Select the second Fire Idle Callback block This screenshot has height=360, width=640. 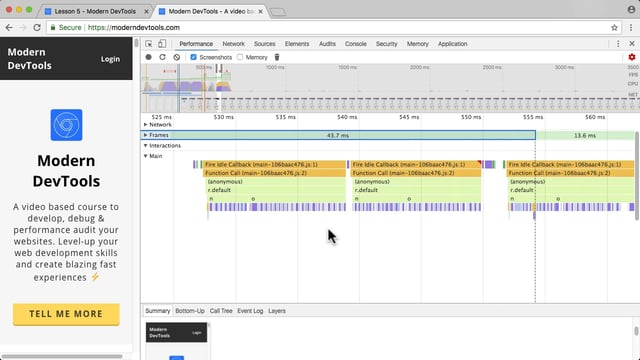point(416,164)
